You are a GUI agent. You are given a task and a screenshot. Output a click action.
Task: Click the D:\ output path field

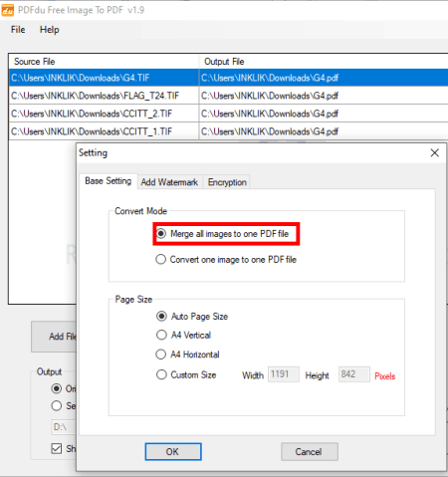[x=64, y=427]
